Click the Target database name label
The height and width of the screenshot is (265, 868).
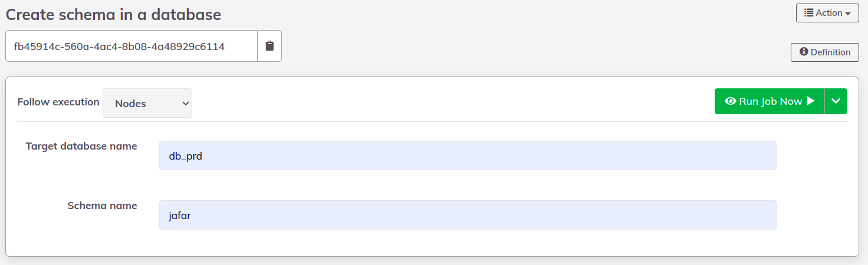click(81, 146)
